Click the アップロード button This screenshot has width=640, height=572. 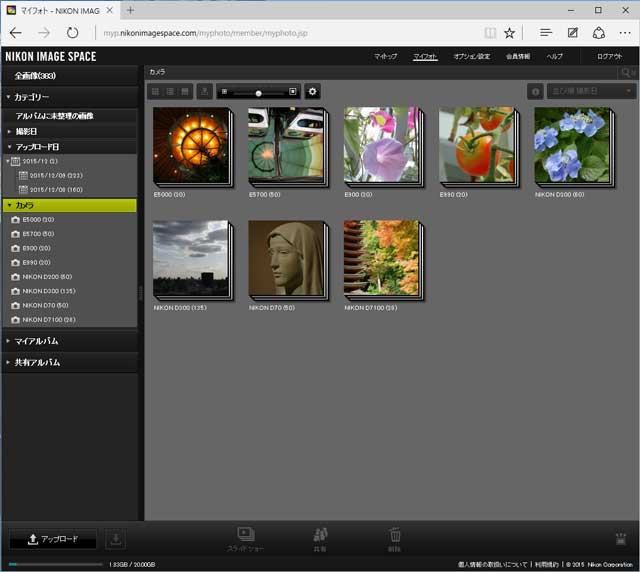click(52, 540)
